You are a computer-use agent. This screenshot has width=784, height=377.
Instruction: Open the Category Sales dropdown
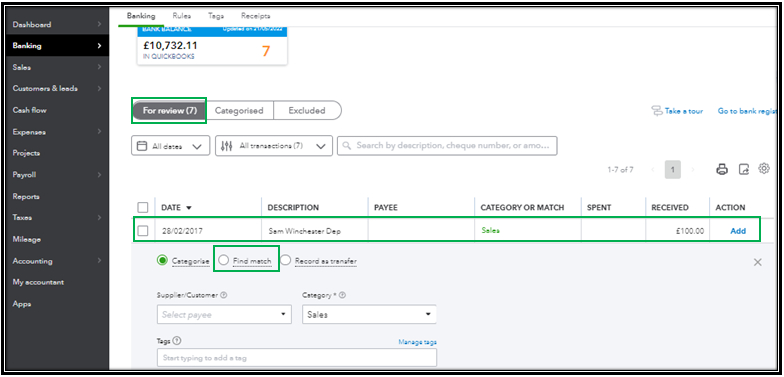[369, 314]
